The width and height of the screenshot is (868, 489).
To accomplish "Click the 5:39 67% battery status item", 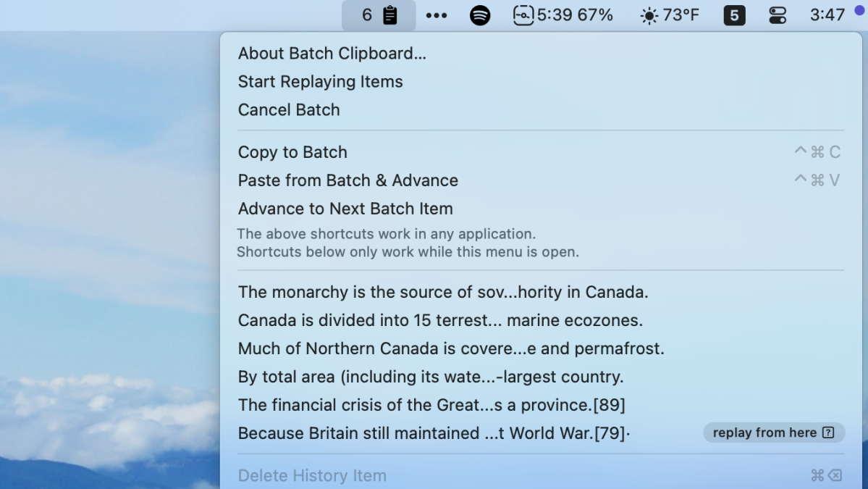I will click(562, 15).
